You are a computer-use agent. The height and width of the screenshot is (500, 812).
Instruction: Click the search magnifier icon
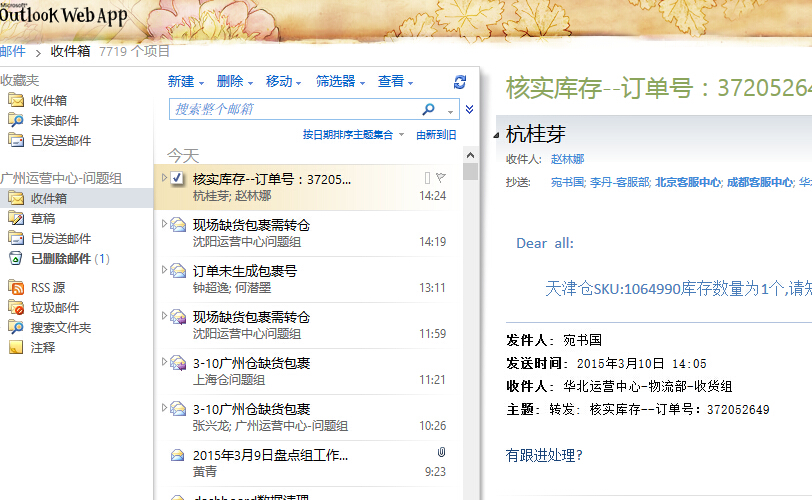click(x=428, y=109)
